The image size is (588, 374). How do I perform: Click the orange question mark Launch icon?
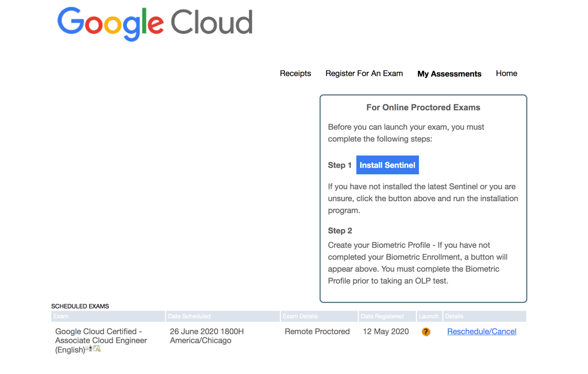pos(425,332)
